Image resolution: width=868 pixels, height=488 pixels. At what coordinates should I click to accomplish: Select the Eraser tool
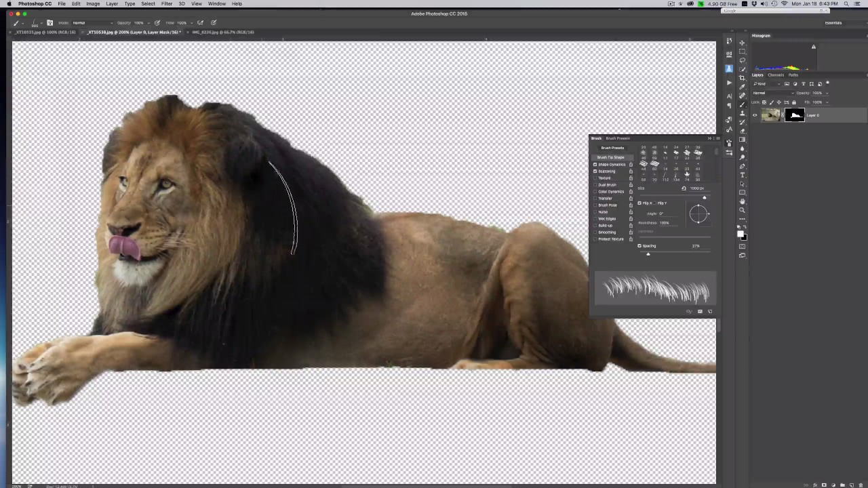[742, 130]
